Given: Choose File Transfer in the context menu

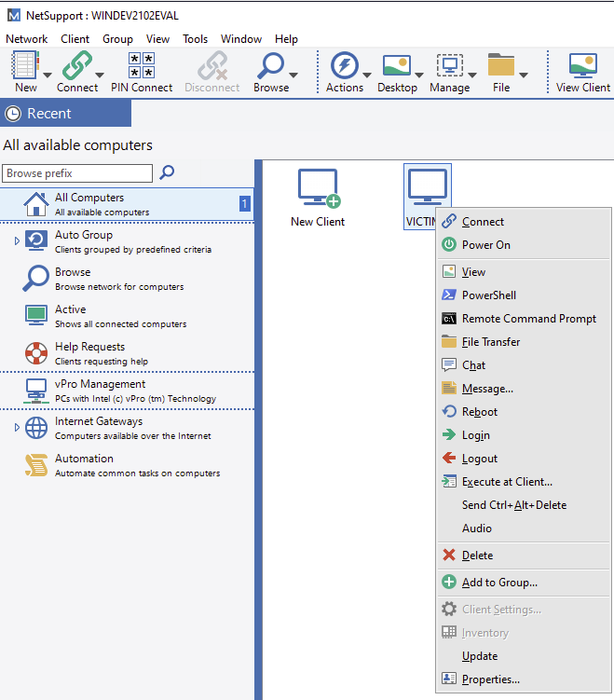Looking at the screenshot, I should pyautogui.click(x=524, y=341).
